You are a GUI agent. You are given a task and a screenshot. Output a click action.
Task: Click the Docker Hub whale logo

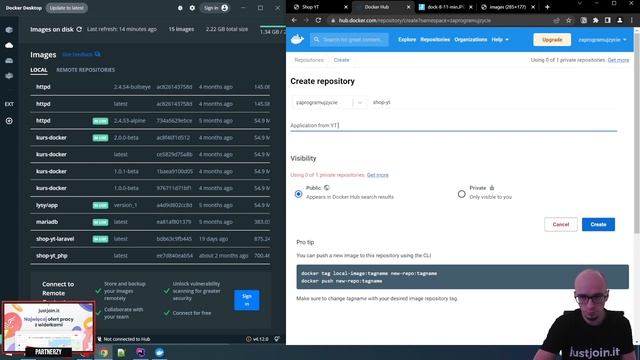point(298,40)
